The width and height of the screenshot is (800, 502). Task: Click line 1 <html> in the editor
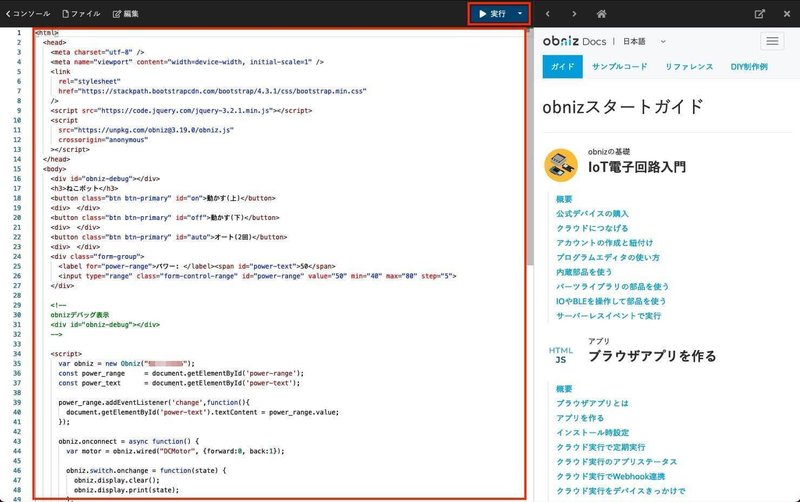47,33
